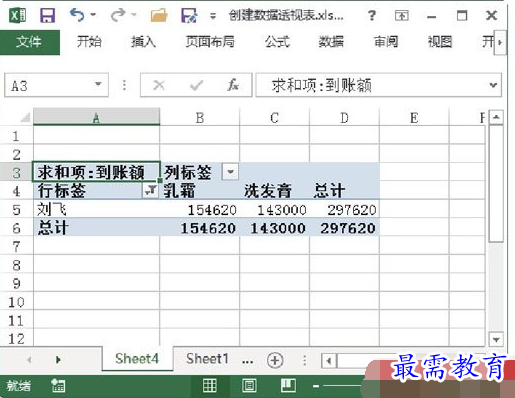515x398 pixels.
Task: Cancel the formula entry with the X icon
Action: point(159,85)
